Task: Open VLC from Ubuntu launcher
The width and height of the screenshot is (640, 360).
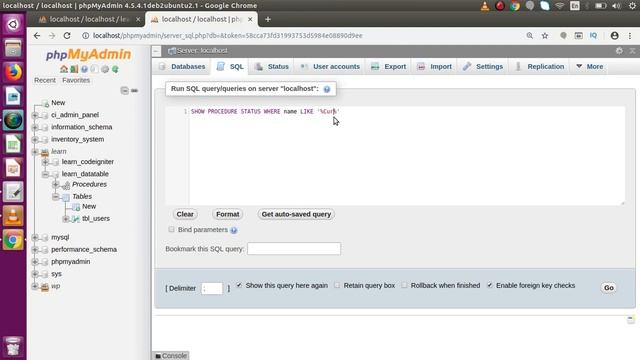Action: coord(13,216)
